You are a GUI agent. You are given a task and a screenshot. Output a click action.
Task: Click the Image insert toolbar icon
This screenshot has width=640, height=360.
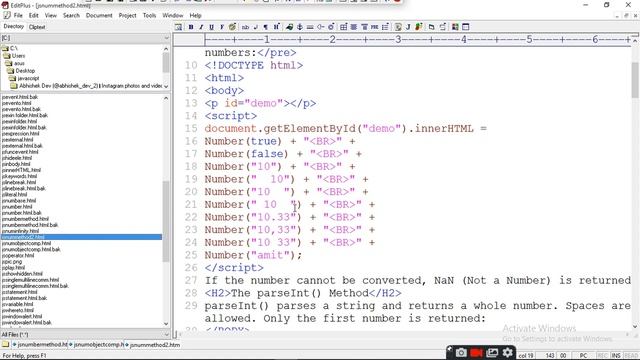289,27
